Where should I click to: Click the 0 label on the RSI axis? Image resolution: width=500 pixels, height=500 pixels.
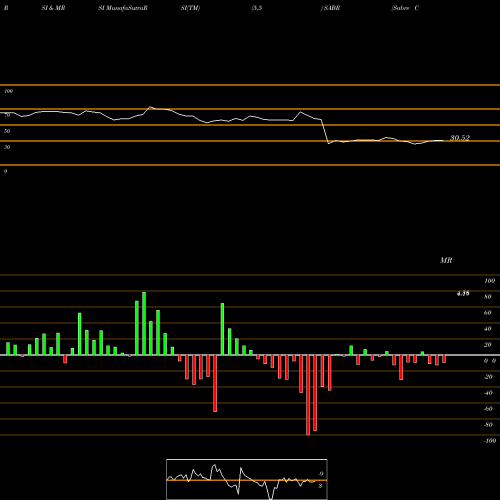pos(5,171)
